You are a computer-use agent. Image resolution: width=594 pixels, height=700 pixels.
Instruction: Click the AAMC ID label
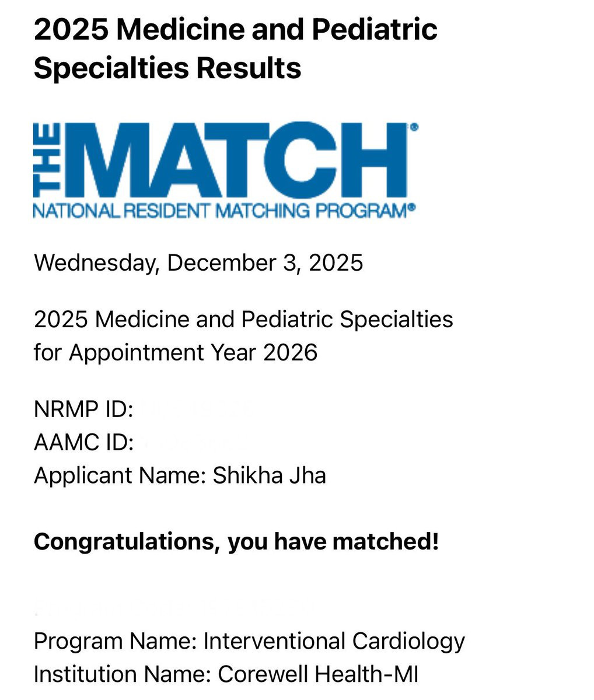pos(84,442)
